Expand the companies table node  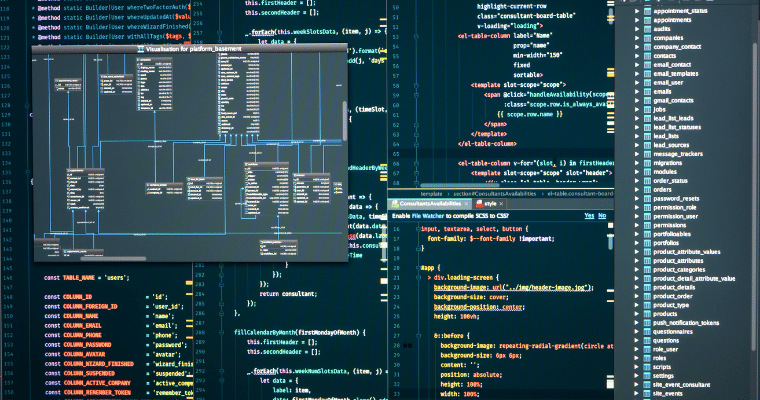point(637,38)
